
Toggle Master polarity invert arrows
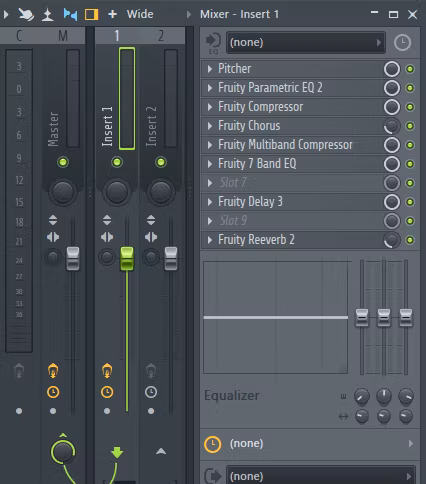click(53, 220)
